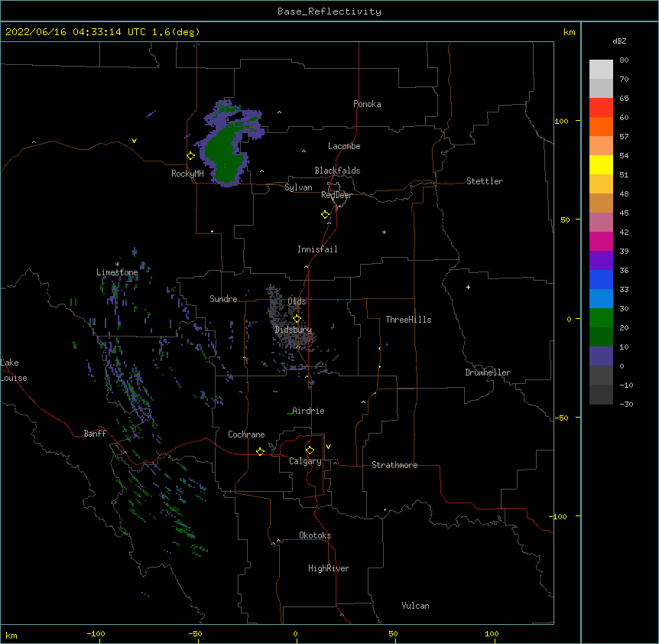Click the white asterisk above Limestone
The image size is (659, 644).
pos(117,264)
